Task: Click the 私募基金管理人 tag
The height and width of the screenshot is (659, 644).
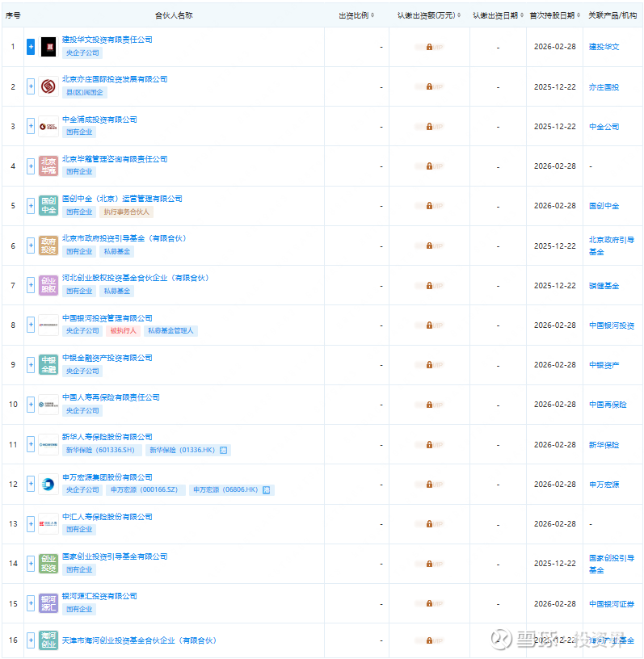Action: click(x=170, y=331)
